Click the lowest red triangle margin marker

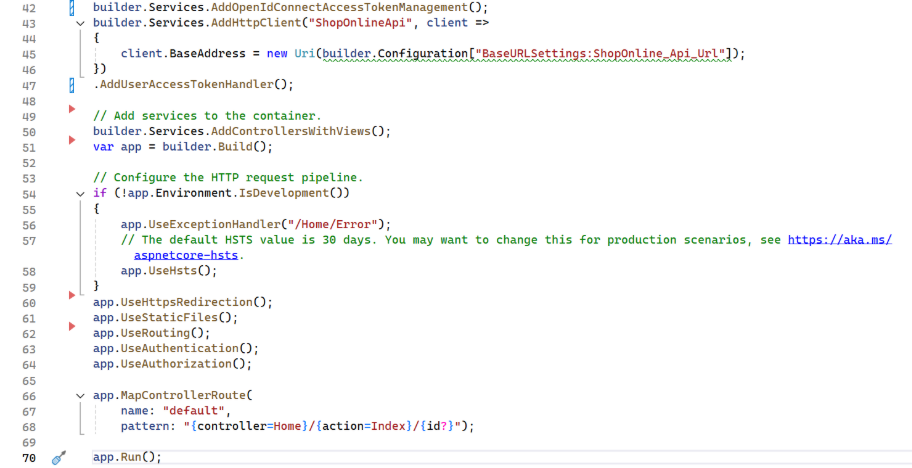pyautogui.click(x=71, y=326)
